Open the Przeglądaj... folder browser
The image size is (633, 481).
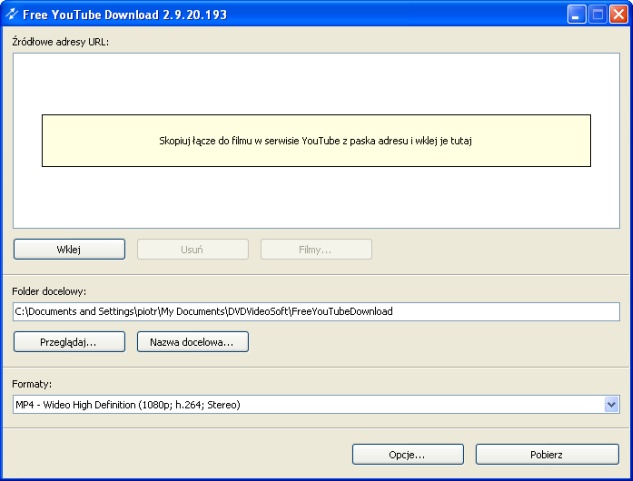click(68, 342)
